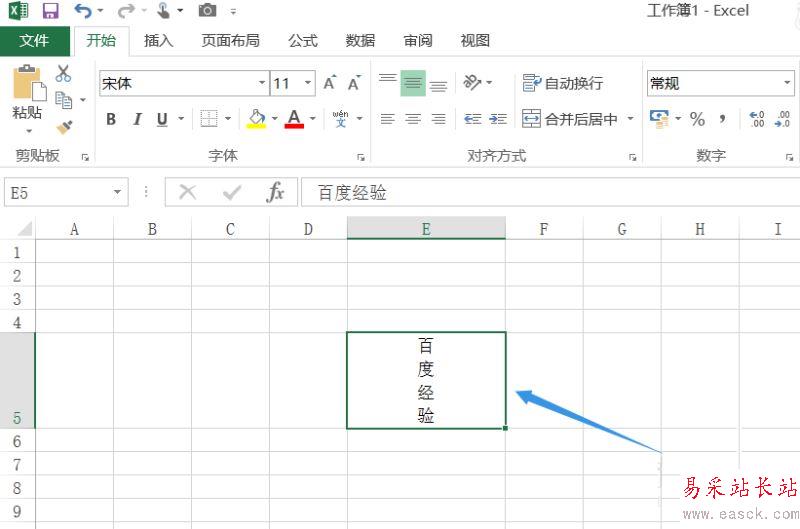Viewport: 800px width, 529px height.
Task: Open the number format dropdown 常规
Action: coord(787,83)
